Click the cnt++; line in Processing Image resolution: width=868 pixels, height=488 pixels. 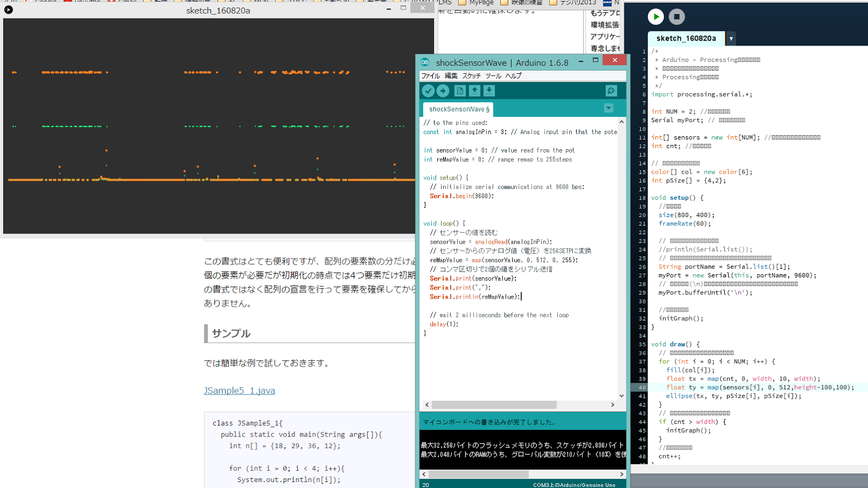point(669,457)
